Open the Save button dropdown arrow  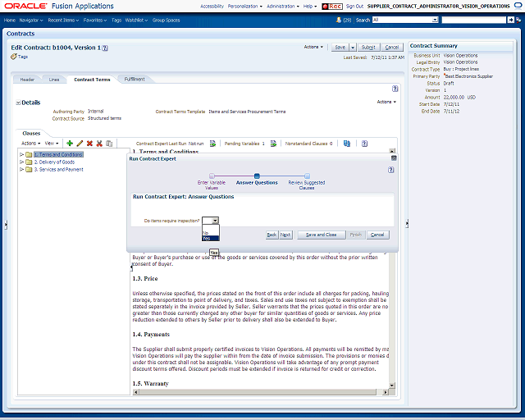[352, 48]
